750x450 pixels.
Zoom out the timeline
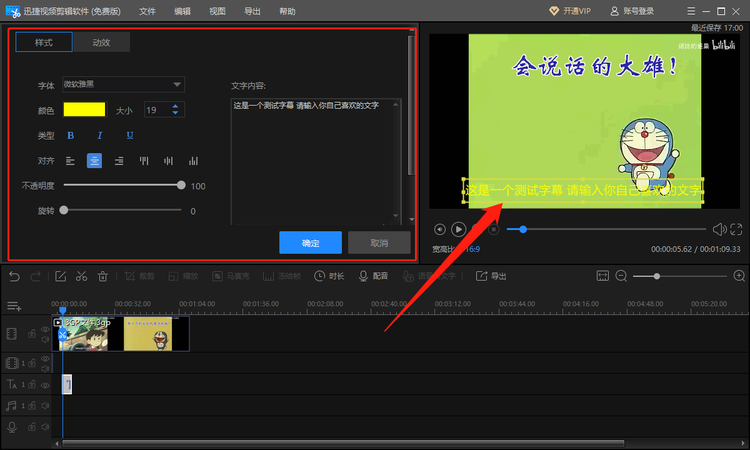621,276
